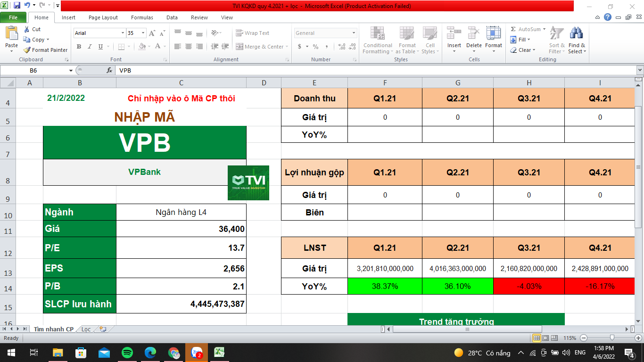Viewport: 644px width, 362px height.
Task: Click the Save icon in Quick Access
Action: coord(17,6)
